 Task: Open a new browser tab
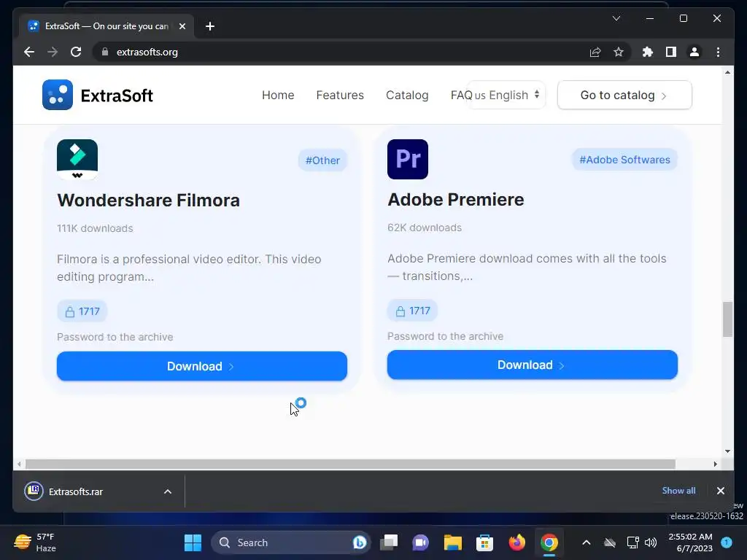click(x=210, y=26)
